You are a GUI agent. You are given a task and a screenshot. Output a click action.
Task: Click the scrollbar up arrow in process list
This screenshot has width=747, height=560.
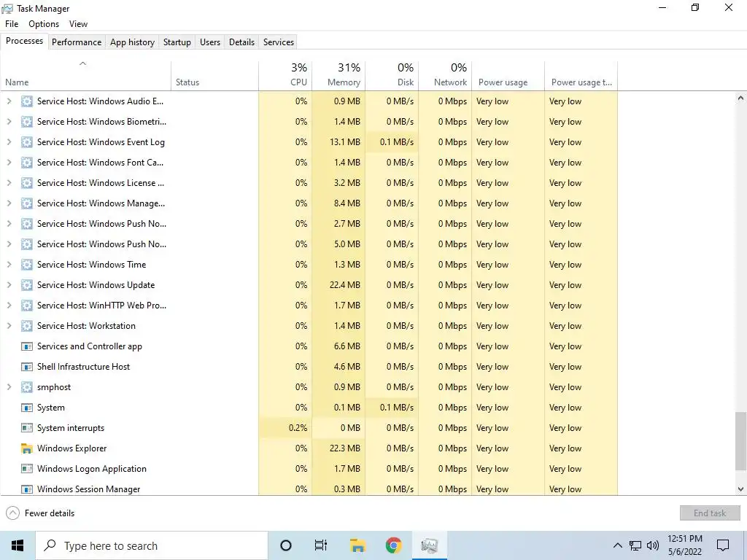(x=740, y=98)
